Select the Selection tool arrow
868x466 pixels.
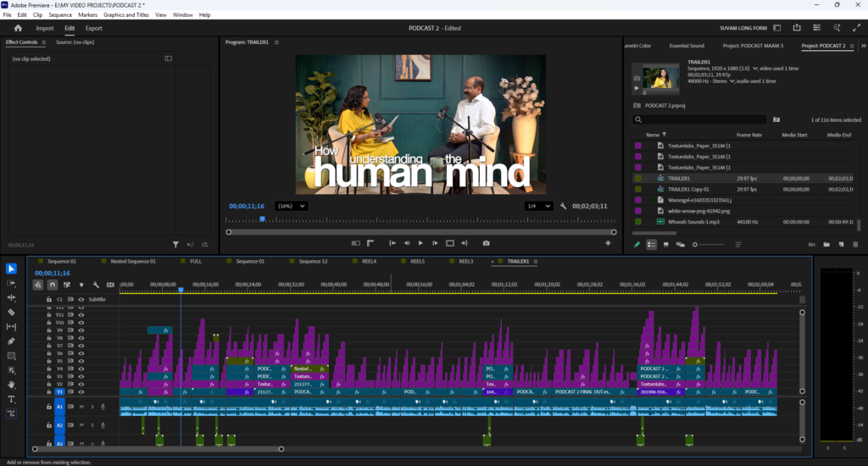coord(11,269)
